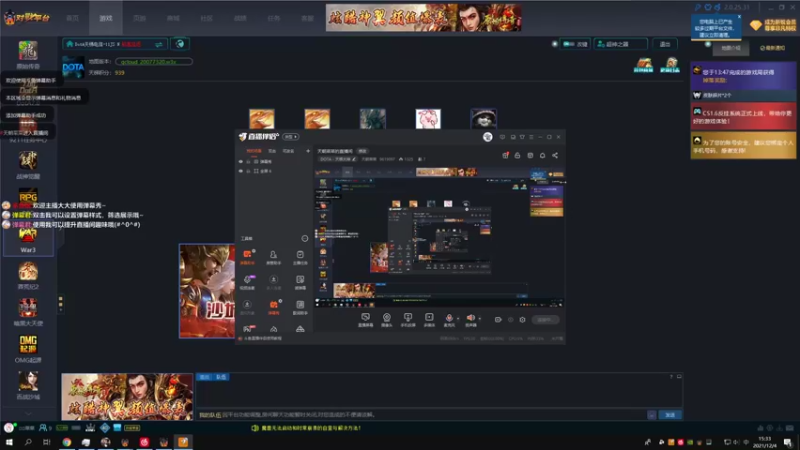This screenshot has width=800, height=450.
Task: Click the grey start-stream pill button
Action: pos(545,320)
